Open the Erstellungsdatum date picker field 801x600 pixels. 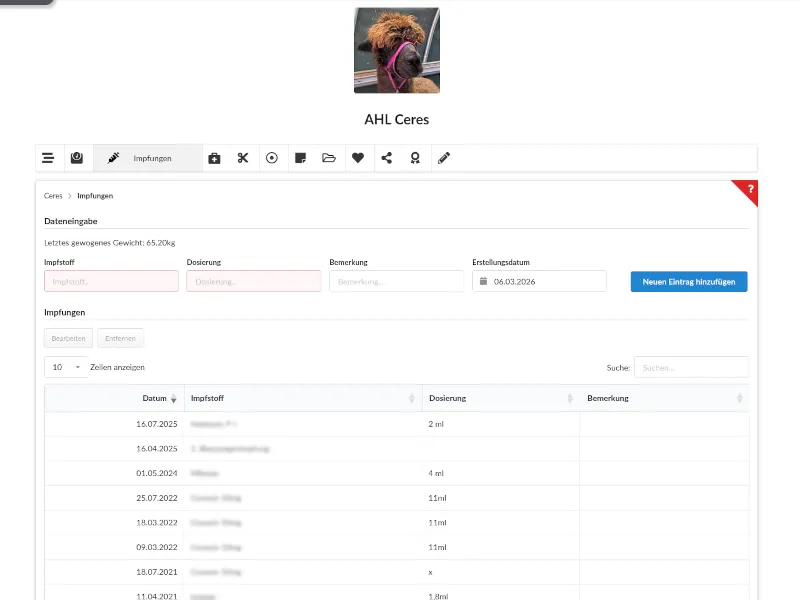(539, 282)
